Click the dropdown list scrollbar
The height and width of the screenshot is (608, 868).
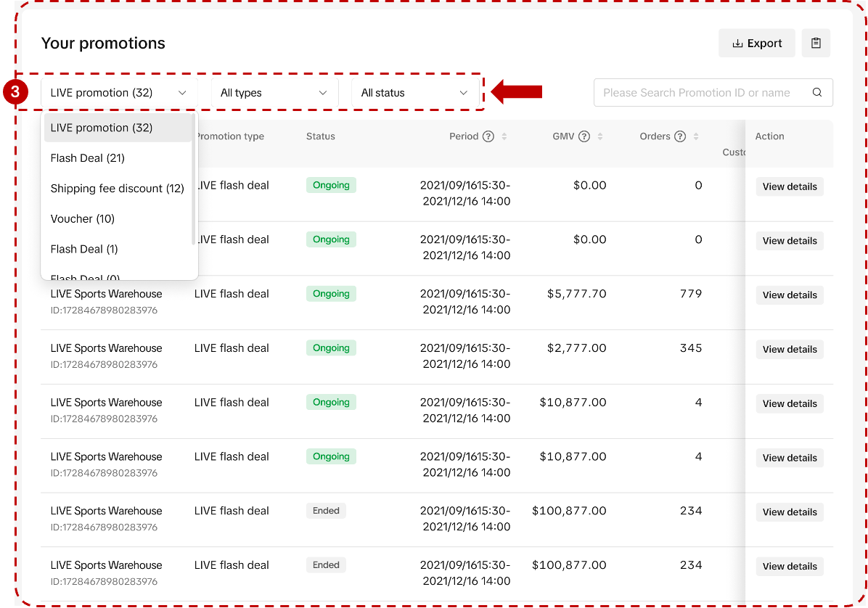click(x=194, y=181)
